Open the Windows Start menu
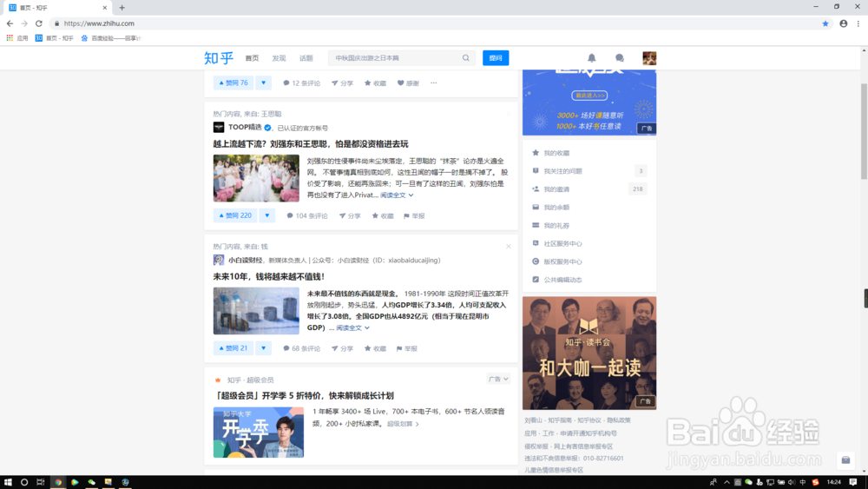 pos(8,482)
